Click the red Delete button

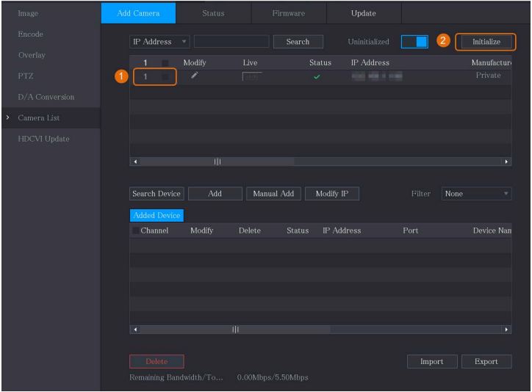[157, 361]
